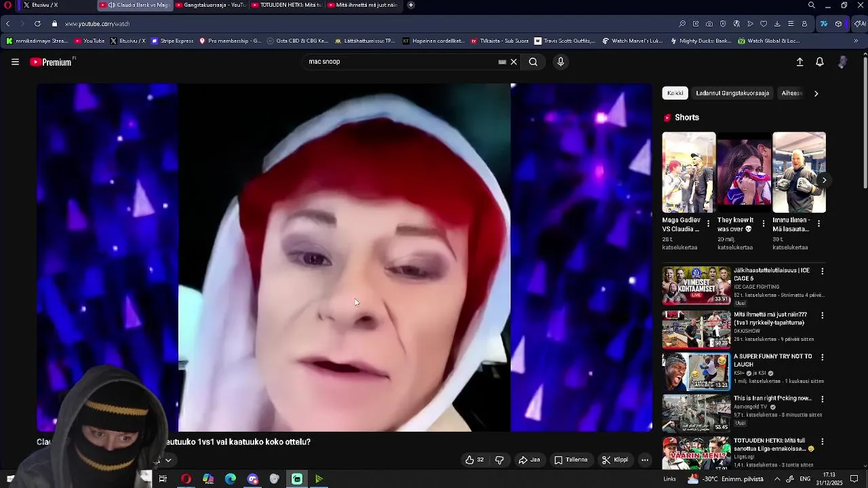The width and height of the screenshot is (868, 488).
Task: Open the taskbar clock showing 17.13
Action: 829,479
